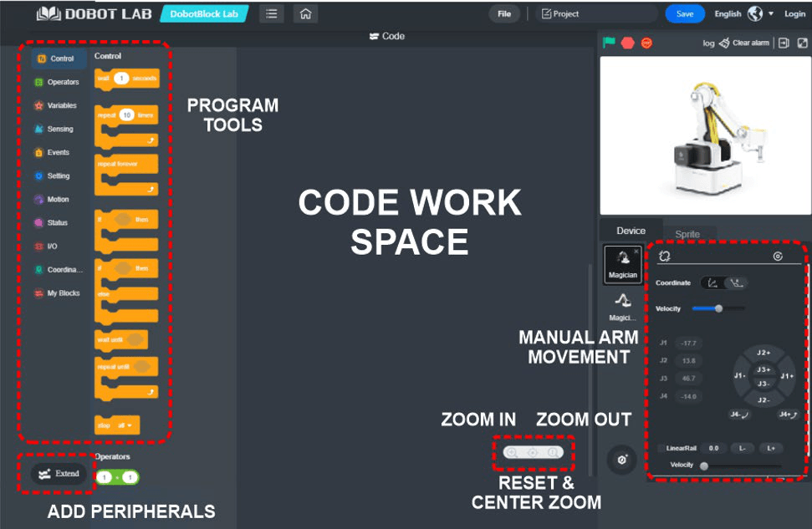Click the arm Velocity slider
812x529 pixels.
718,308
